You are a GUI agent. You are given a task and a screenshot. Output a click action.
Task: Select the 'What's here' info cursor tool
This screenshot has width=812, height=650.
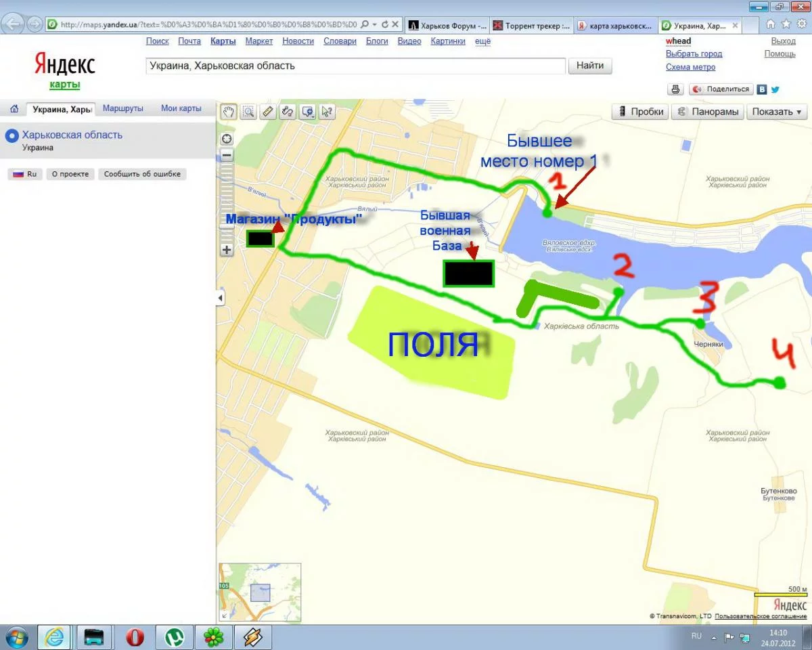click(327, 112)
